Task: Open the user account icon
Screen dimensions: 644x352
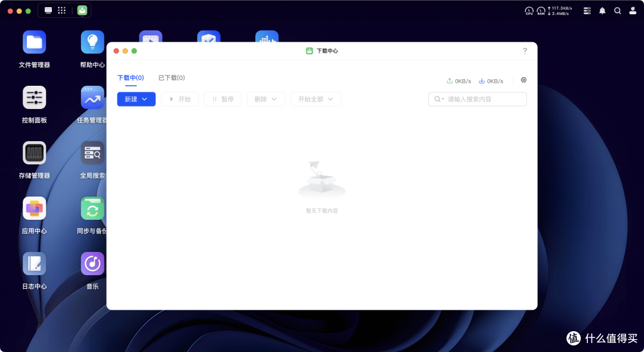Action: tap(633, 11)
